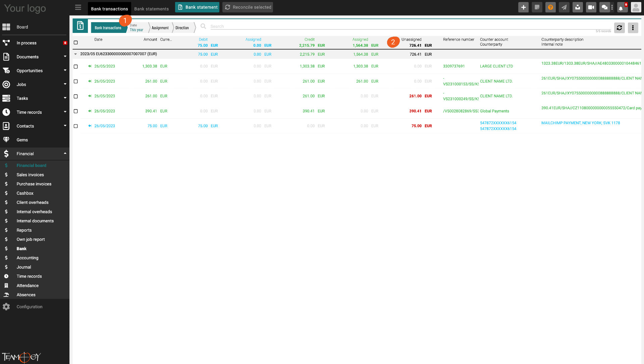Click the refresh/sync icon in toolbar

[619, 28]
